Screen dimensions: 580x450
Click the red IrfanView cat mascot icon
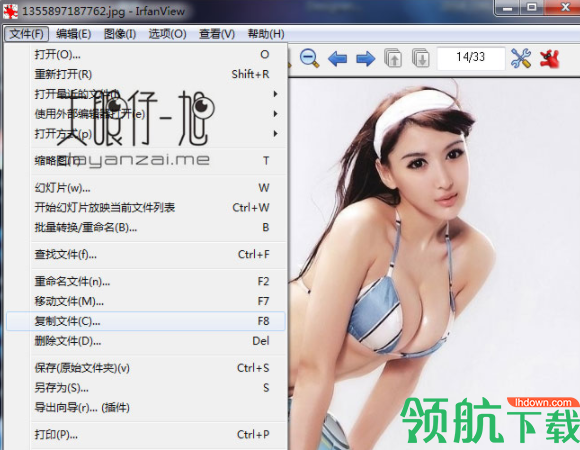[549, 59]
